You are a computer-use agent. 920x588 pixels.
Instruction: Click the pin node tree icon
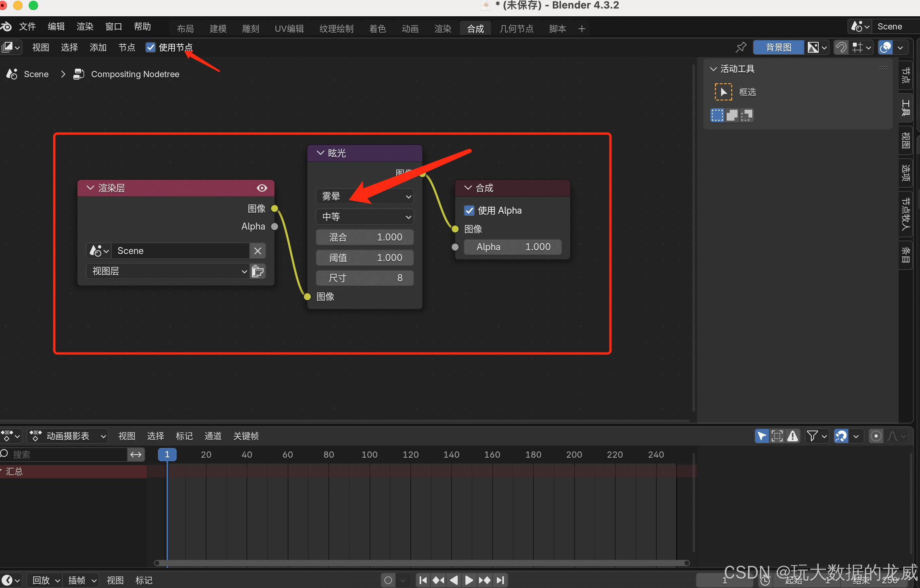[741, 47]
